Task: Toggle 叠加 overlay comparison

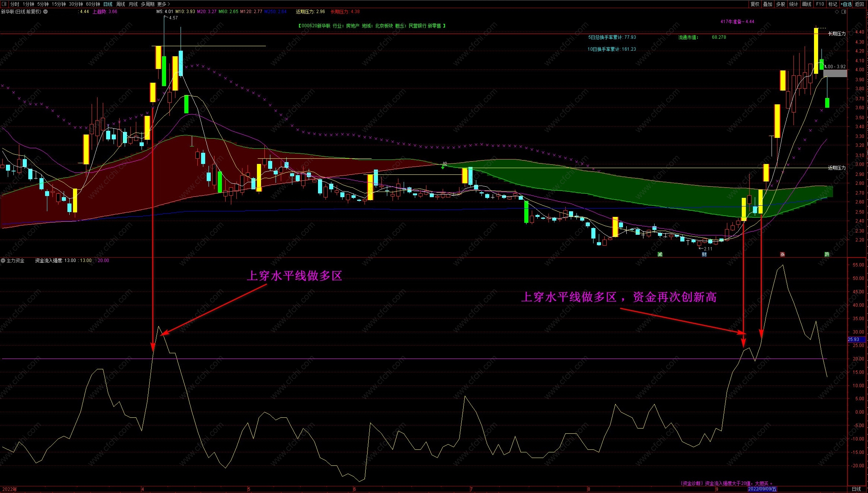Action: (767, 4)
